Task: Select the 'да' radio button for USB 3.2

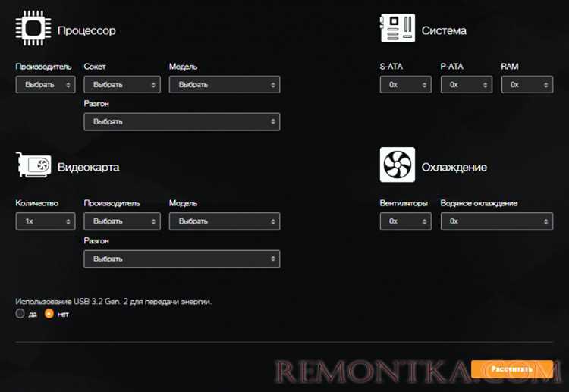Action: (20, 314)
